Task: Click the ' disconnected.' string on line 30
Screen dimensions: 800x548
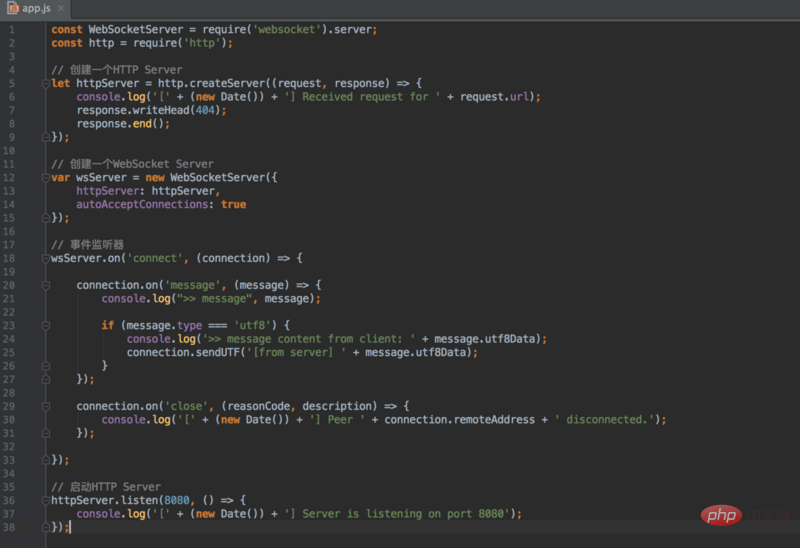Action: pos(605,419)
